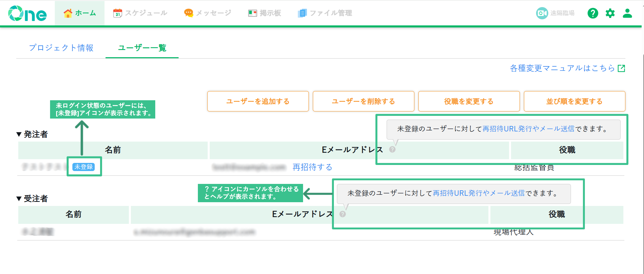The height and width of the screenshot is (274, 644).
Task: Switch to プロジェクト情報 tab
Action: (61, 48)
